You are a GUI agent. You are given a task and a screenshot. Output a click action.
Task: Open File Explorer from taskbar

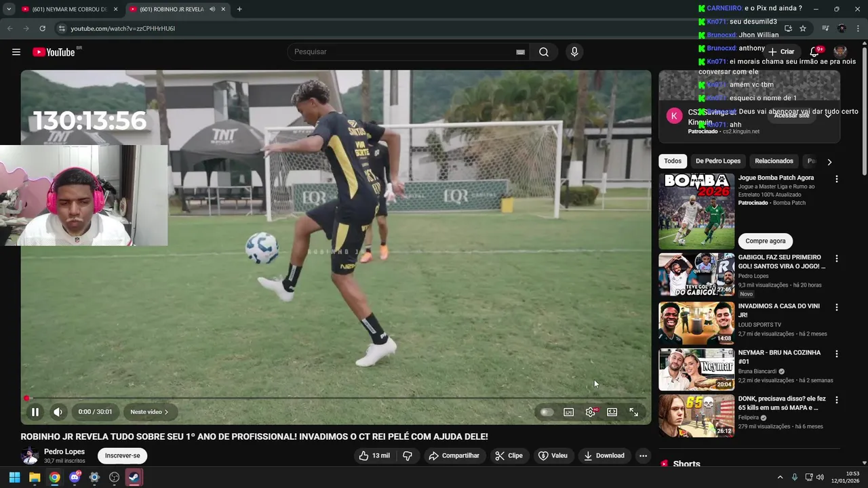(35, 477)
